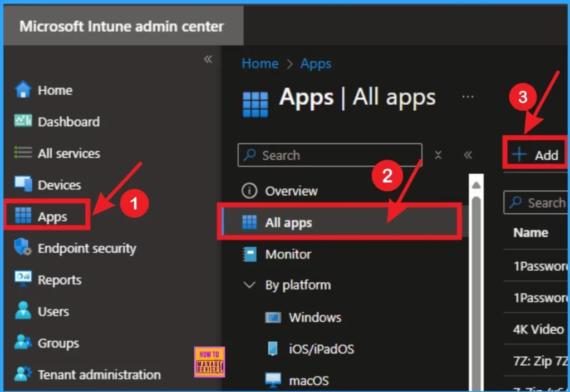Click the Reports icon in sidebar
This screenshot has width=570, height=392.
(x=23, y=278)
